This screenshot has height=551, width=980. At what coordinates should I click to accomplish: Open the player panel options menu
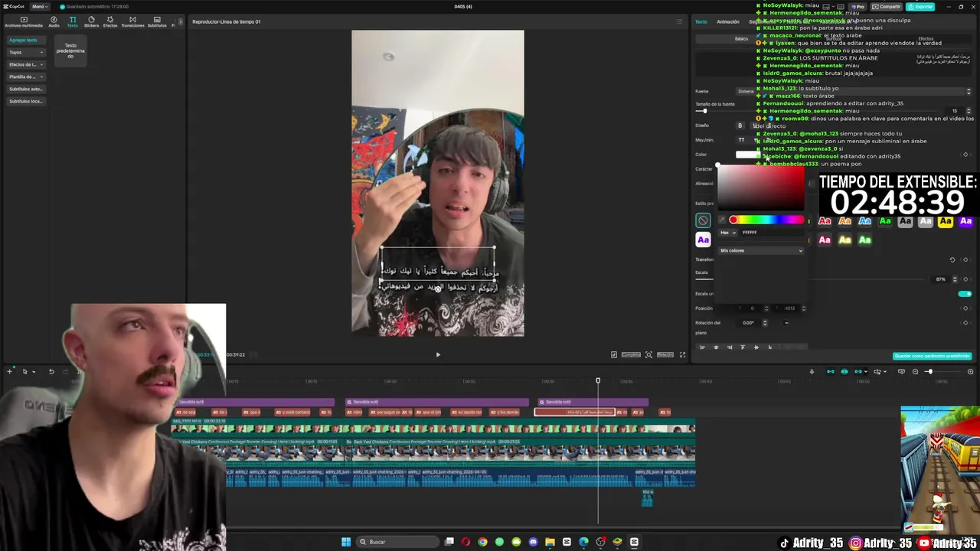tap(679, 21)
